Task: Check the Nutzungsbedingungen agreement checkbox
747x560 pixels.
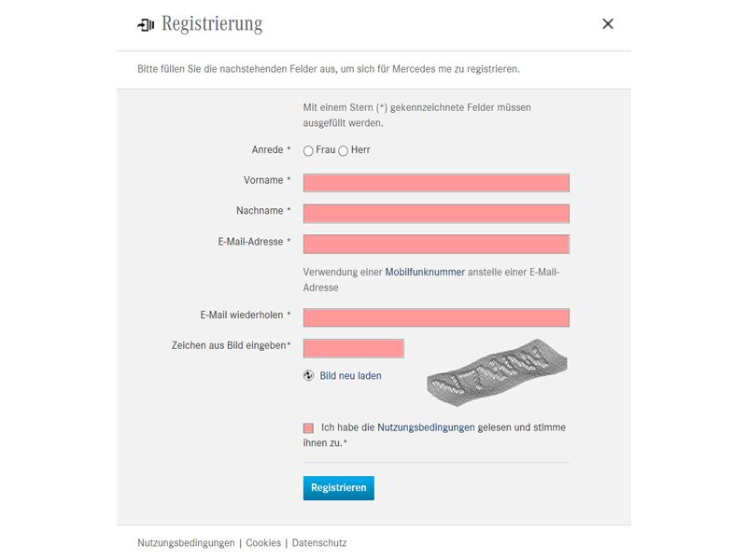Action: (308, 428)
